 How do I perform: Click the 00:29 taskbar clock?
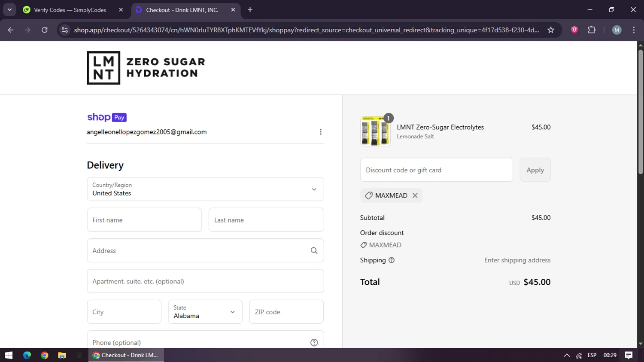click(610, 355)
